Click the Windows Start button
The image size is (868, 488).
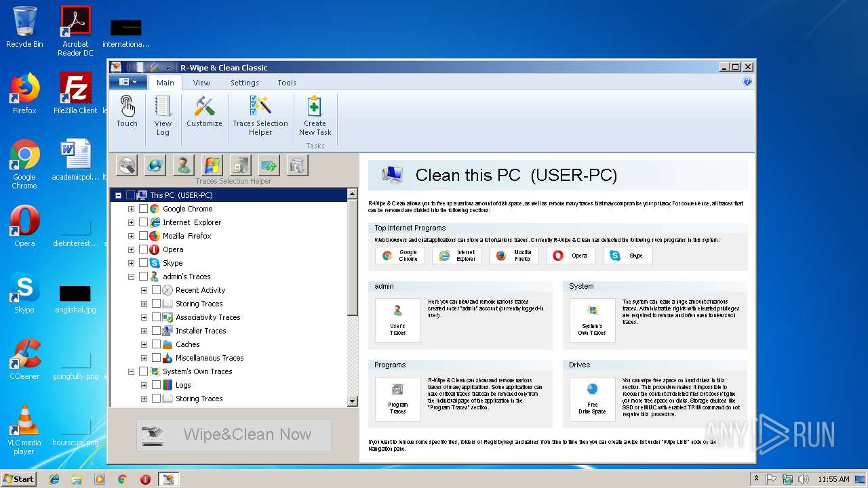point(18,479)
